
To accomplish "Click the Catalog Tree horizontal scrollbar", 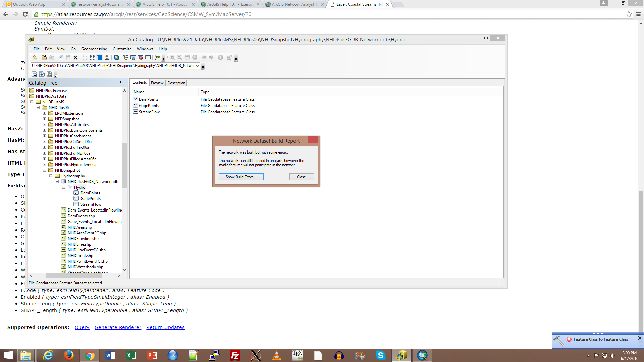I will [74, 276].
